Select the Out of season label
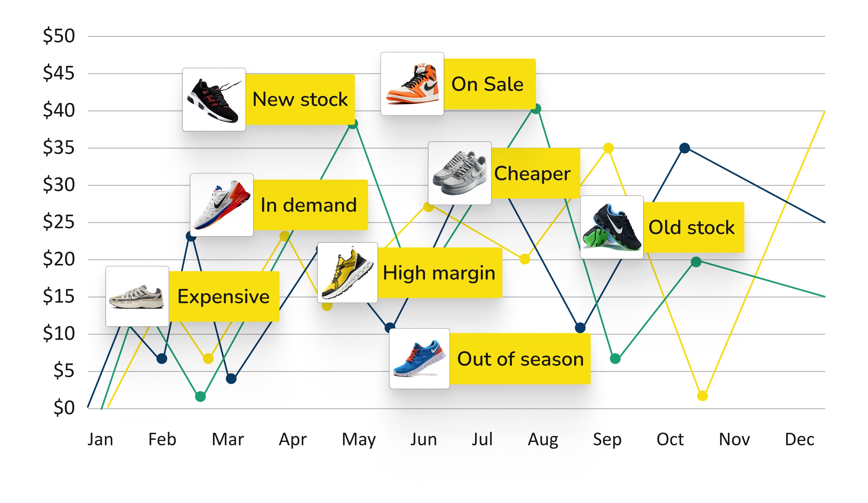Screen dimensions: 868x503 tap(520, 359)
